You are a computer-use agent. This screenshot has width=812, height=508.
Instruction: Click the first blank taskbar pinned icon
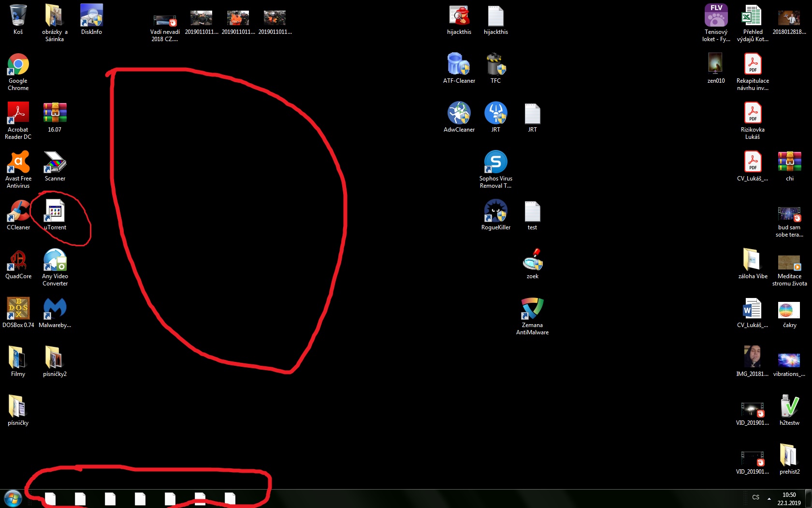(50, 499)
